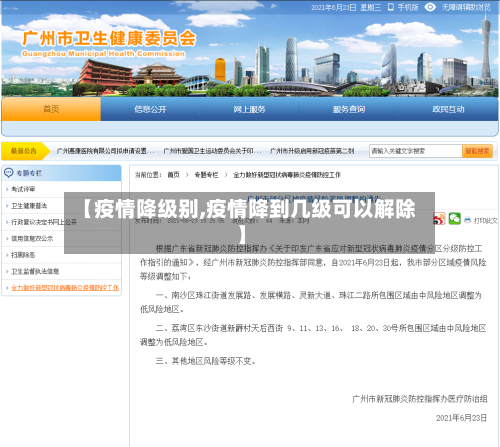The width and height of the screenshot is (500, 447).
Task: Click article paragraph 三、其他地区风险等级不变
Action: point(206,361)
